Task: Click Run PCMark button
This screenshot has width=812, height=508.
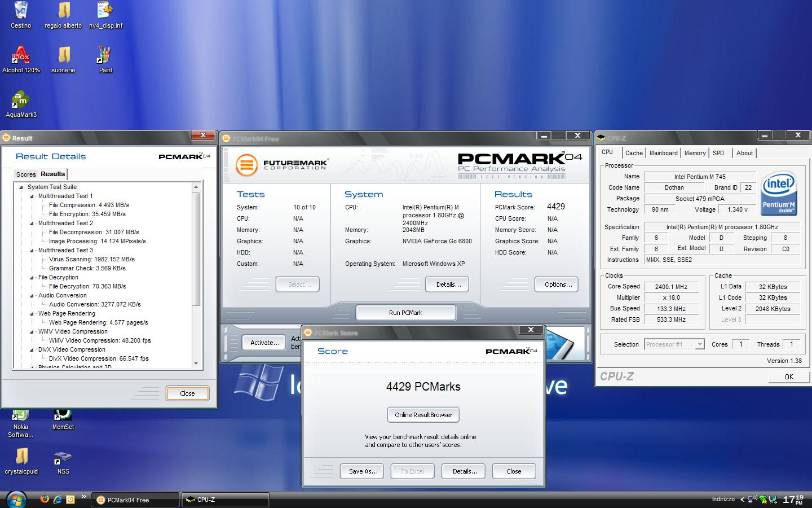Action: (405, 313)
